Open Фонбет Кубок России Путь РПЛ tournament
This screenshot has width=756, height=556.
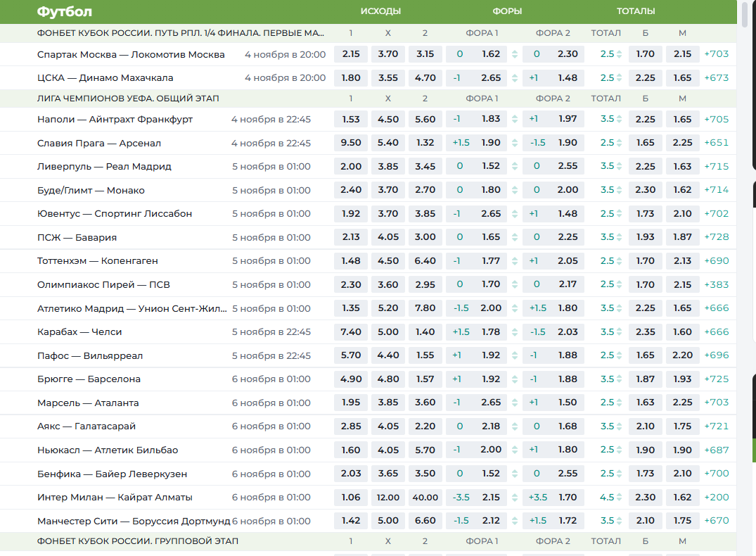pos(181,33)
